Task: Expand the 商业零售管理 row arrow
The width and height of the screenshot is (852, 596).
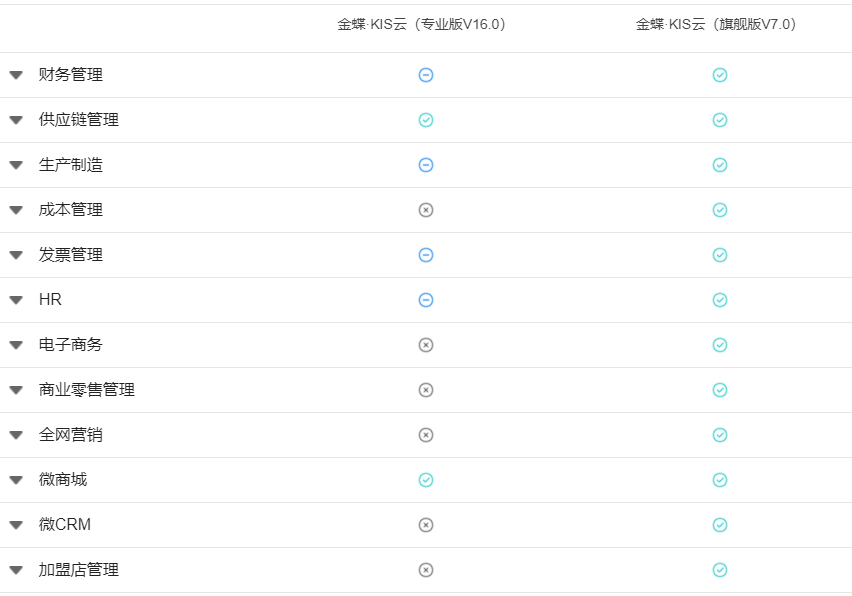Action: (x=16, y=390)
